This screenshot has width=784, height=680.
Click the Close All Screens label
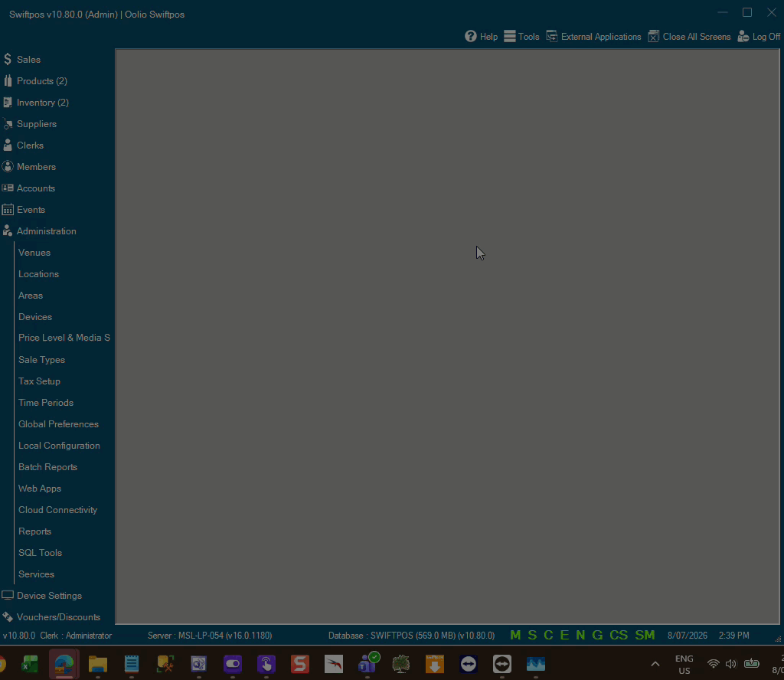click(697, 37)
